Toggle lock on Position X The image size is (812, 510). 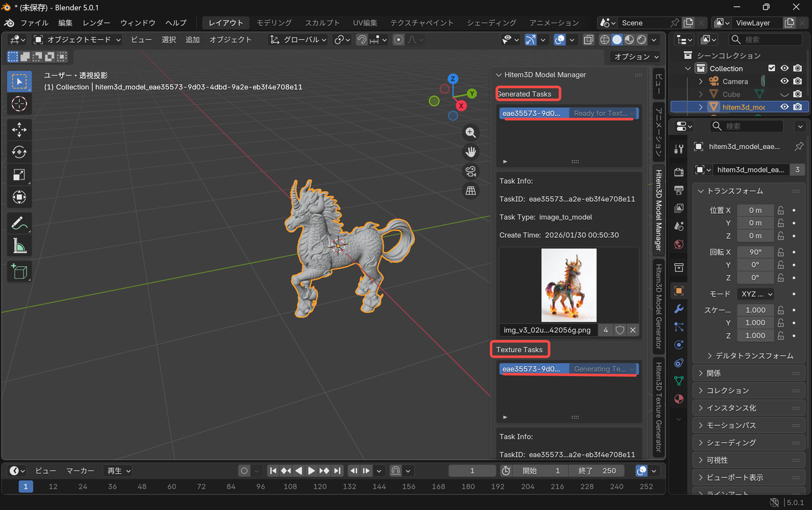pyautogui.click(x=781, y=210)
